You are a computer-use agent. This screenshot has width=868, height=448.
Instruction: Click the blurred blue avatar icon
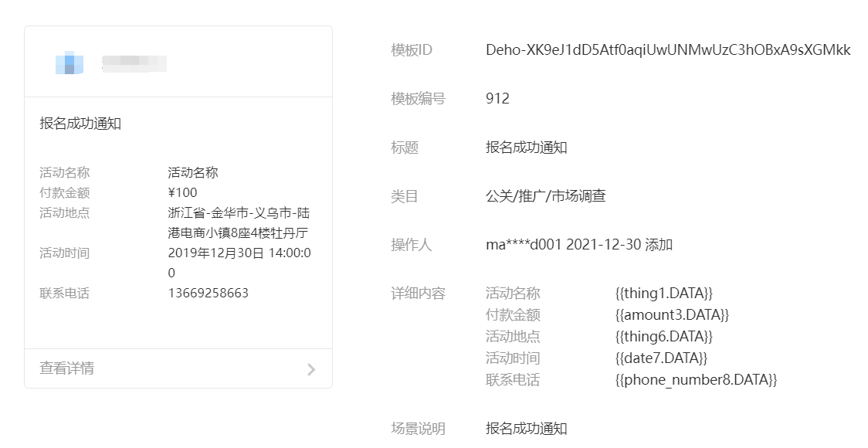click(x=70, y=63)
